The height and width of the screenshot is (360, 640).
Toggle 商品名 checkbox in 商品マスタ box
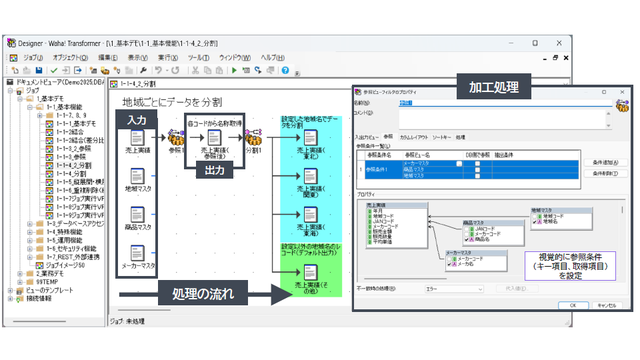[x=466, y=240]
